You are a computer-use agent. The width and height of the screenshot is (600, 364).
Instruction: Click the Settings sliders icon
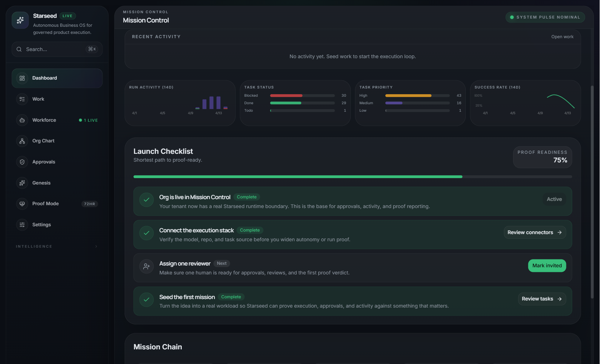coord(22,225)
